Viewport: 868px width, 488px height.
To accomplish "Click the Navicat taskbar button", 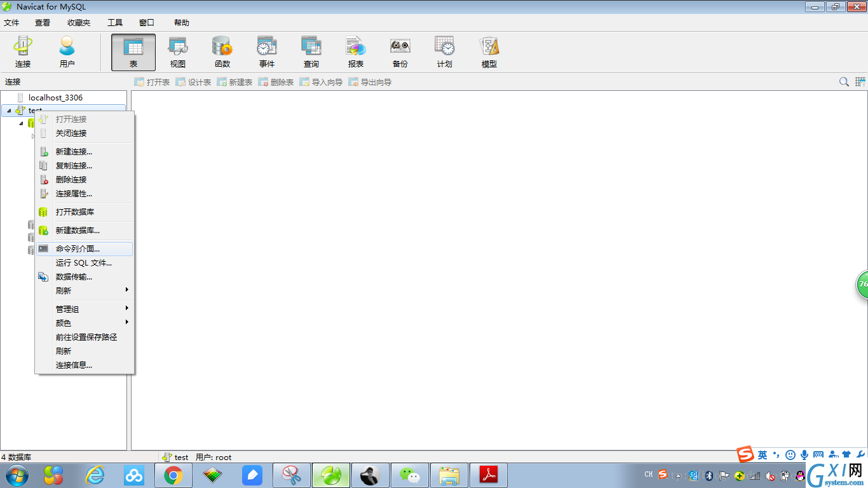I will 331,475.
